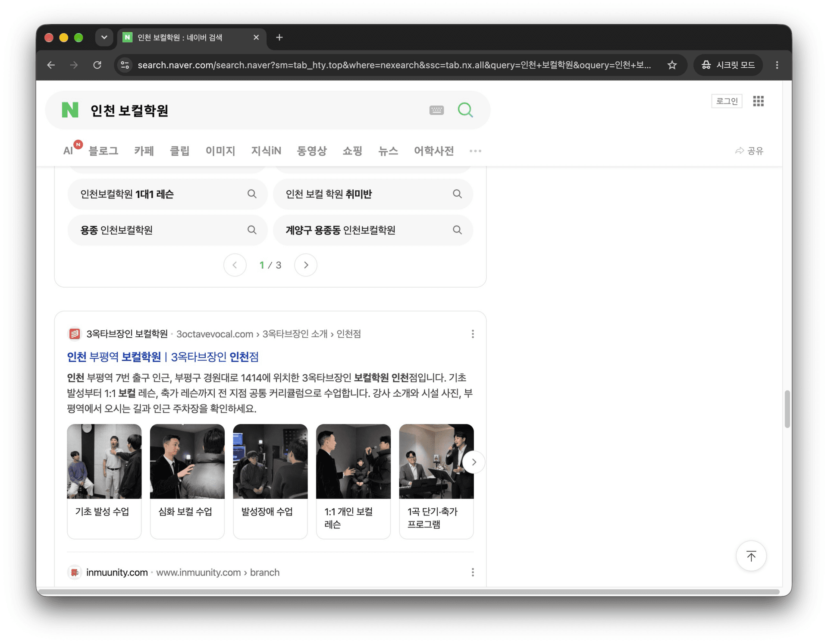Go to previous related searches page
The height and width of the screenshot is (644, 828).
click(x=235, y=265)
